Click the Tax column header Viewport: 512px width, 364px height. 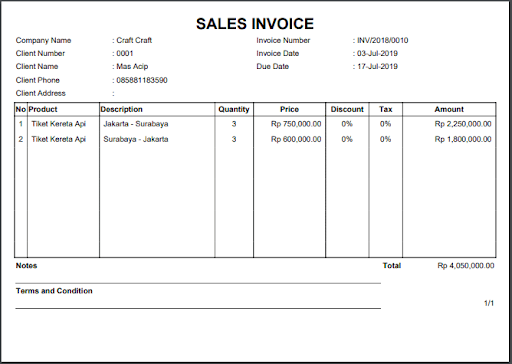386,109
